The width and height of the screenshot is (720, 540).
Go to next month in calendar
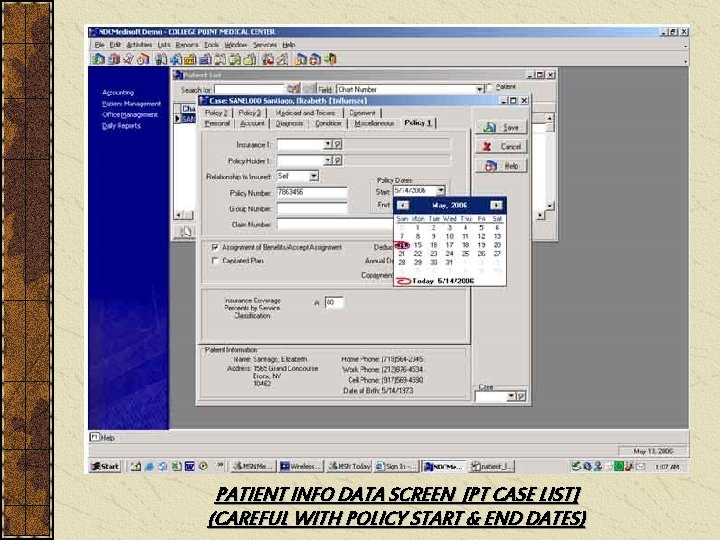(x=496, y=205)
